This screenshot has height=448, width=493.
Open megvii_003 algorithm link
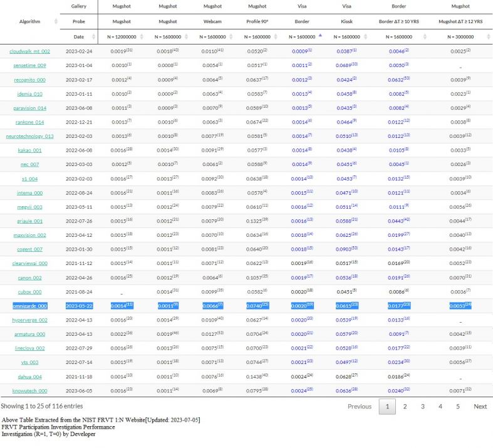[x=29, y=207]
